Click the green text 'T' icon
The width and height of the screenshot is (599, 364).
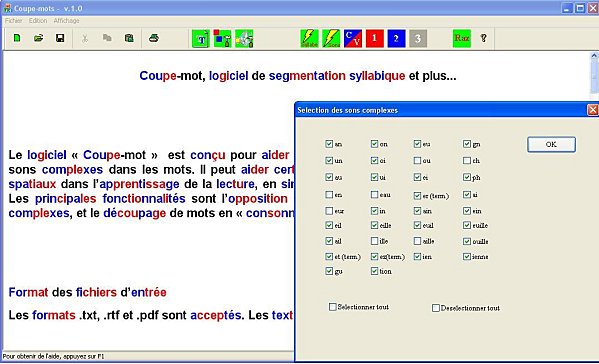coord(201,39)
